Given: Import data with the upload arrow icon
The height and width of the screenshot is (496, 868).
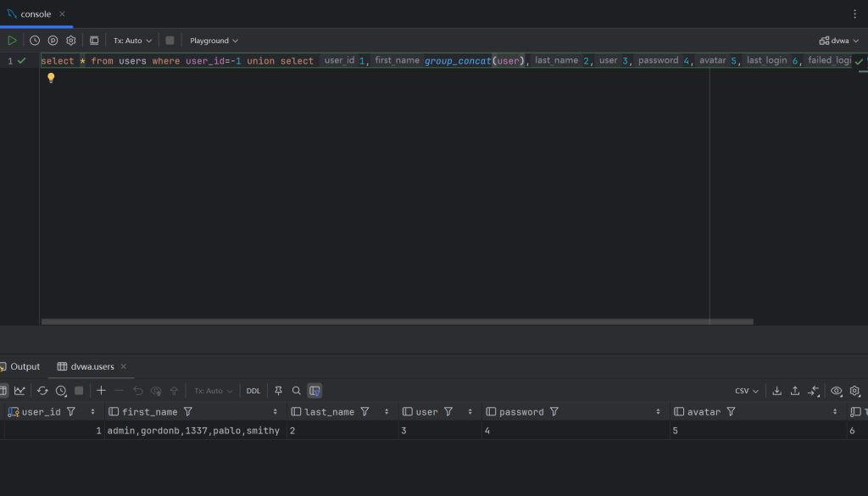Looking at the screenshot, I should click(795, 391).
